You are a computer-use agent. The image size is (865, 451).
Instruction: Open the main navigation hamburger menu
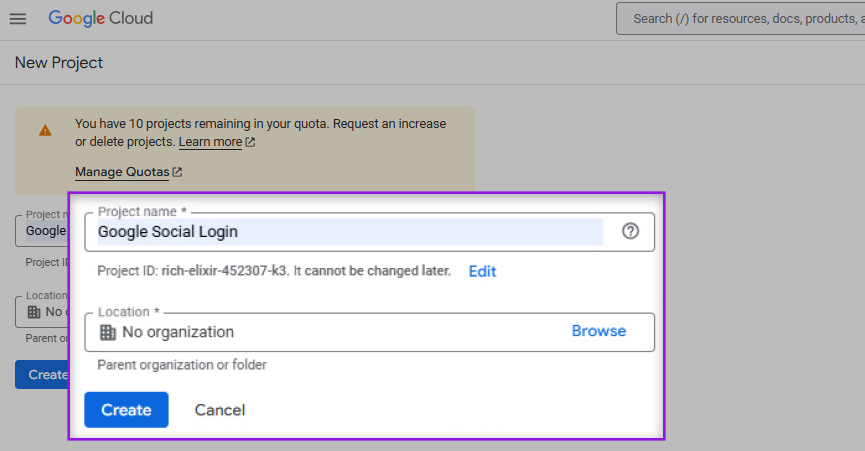pos(17,19)
